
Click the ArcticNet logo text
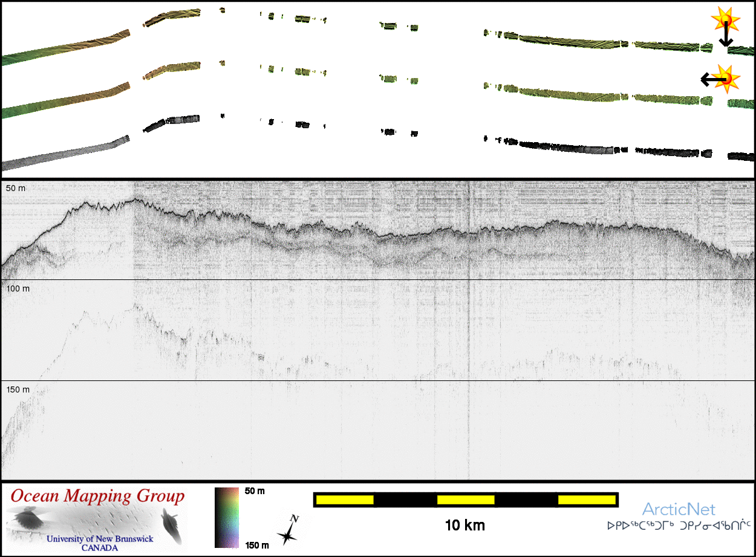click(x=678, y=509)
